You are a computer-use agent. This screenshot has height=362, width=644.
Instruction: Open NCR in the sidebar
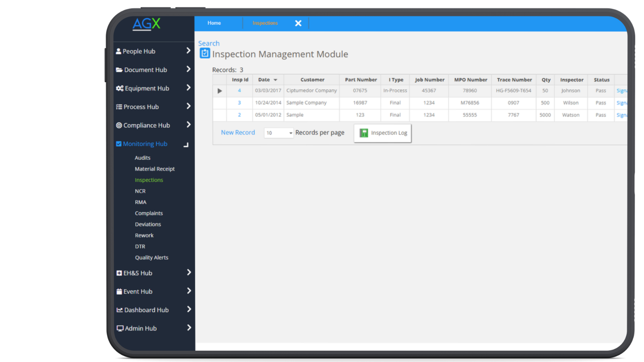click(140, 191)
